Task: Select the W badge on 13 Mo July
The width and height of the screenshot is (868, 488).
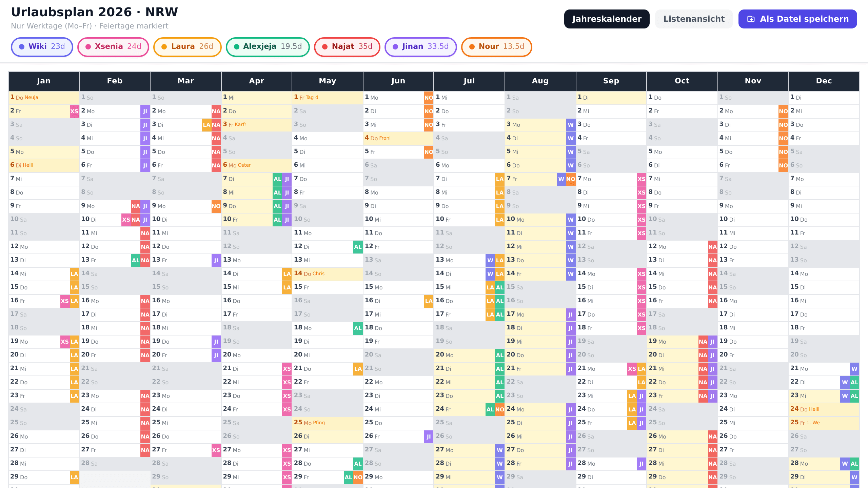Action: pos(490,260)
